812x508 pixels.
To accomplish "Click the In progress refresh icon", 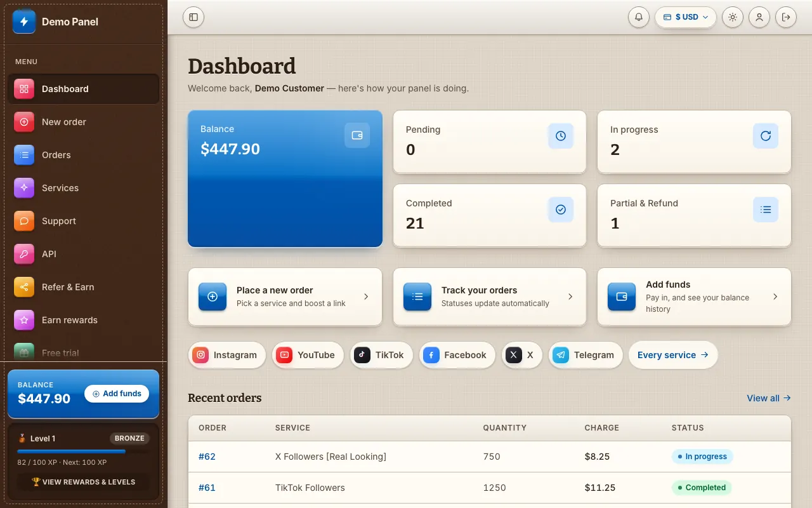I will (x=766, y=136).
